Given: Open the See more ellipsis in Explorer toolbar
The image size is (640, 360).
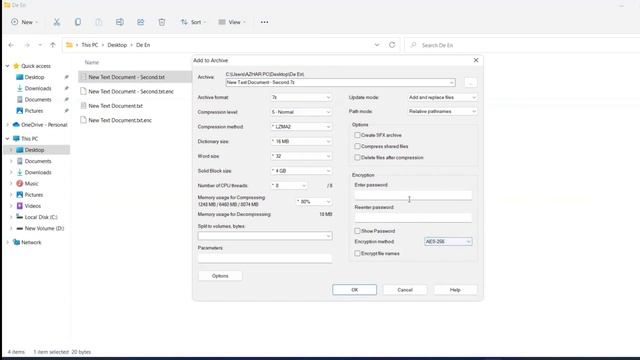Looking at the screenshot, I should click(264, 22).
